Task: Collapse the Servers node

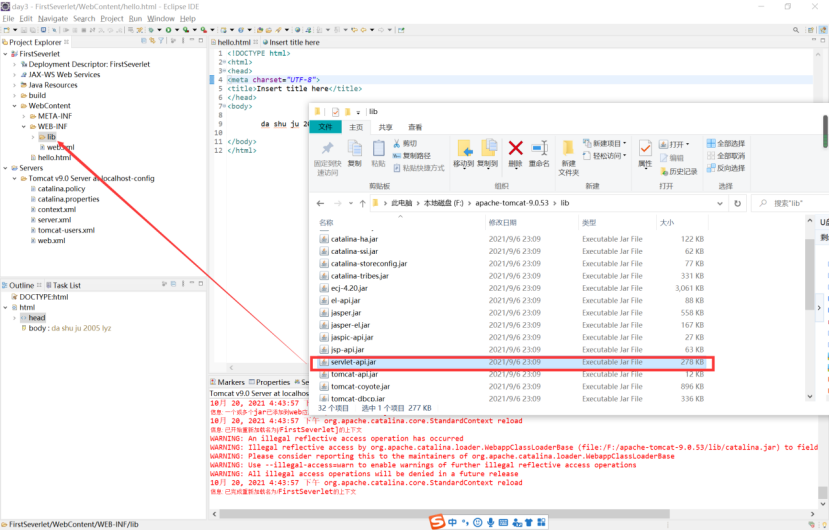Action: 5,168
